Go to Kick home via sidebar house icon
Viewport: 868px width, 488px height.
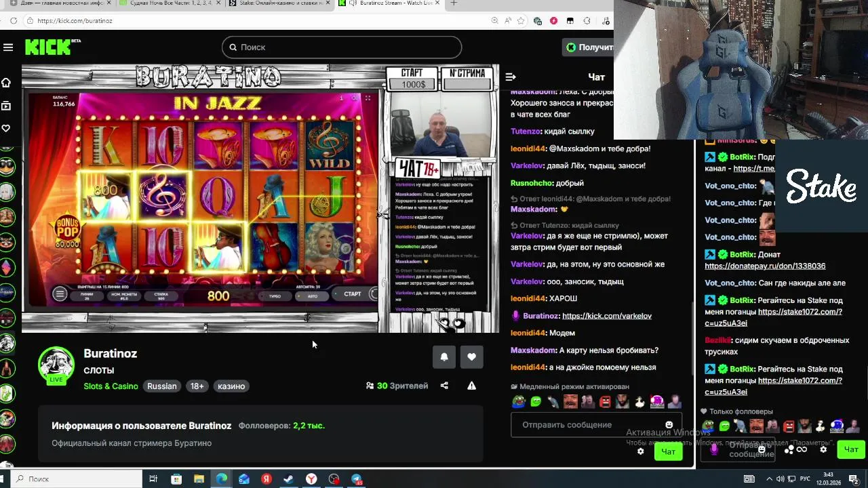[6, 83]
